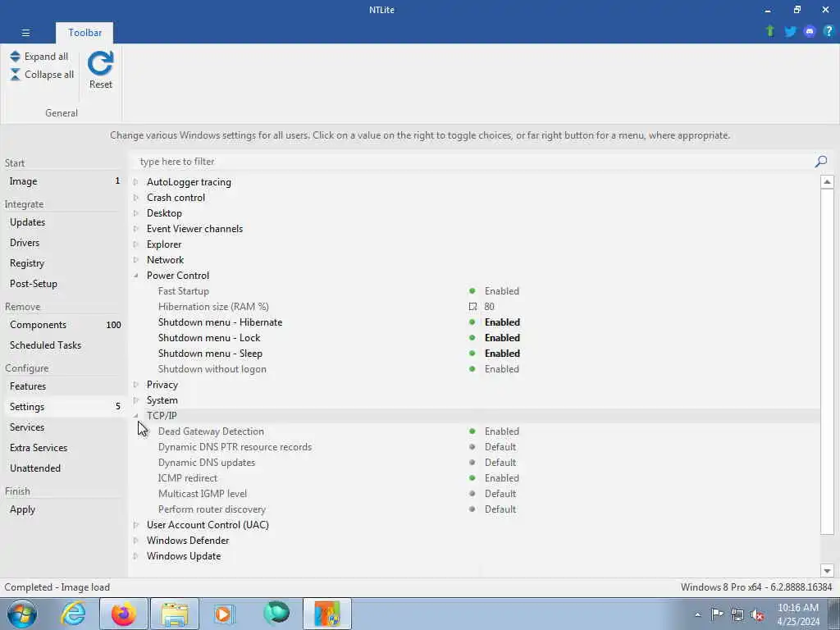Expand the System node
This screenshot has width=840, height=630.
(x=136, y=400)
